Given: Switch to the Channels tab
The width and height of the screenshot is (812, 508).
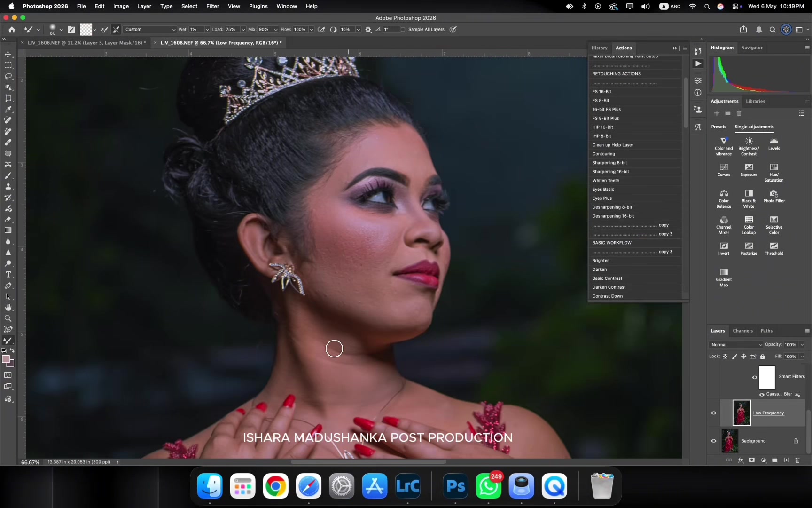Looking at the screenshot, I should pyautogui.click(x=742, y=331).
